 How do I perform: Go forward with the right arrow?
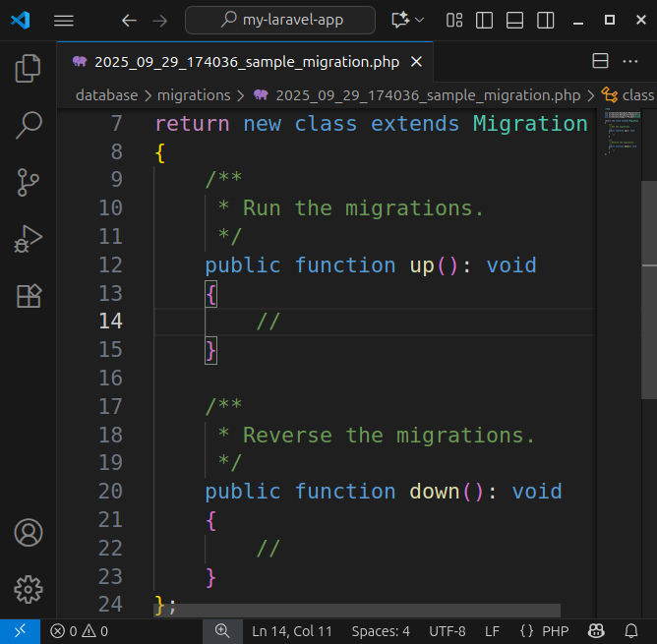point(159,20)
